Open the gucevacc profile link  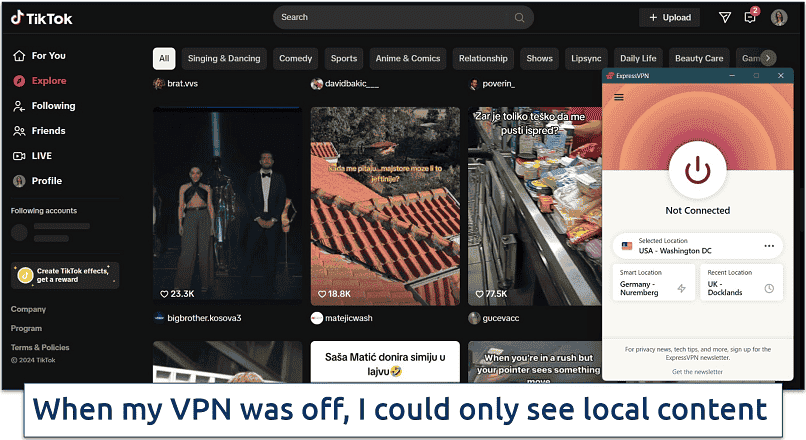pos(494,318)
